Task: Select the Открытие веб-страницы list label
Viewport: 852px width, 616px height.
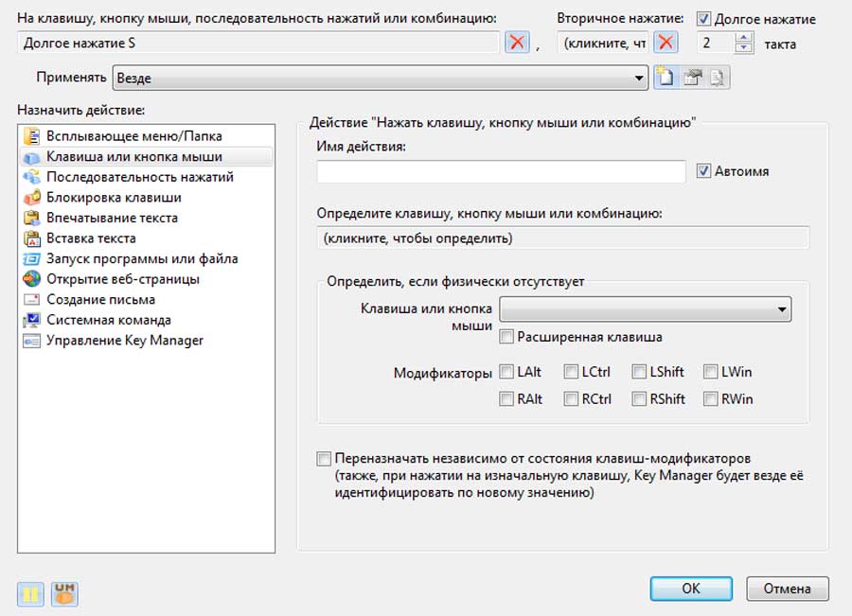Action: (123, 279)
